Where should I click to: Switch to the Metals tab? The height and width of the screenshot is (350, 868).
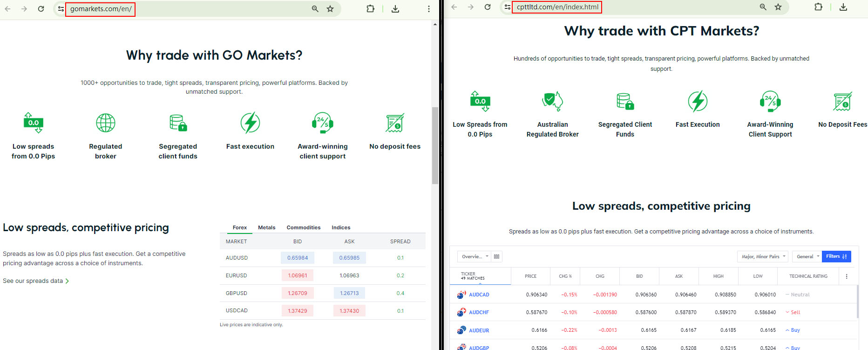pyautogui.click(x=266, y=227)
